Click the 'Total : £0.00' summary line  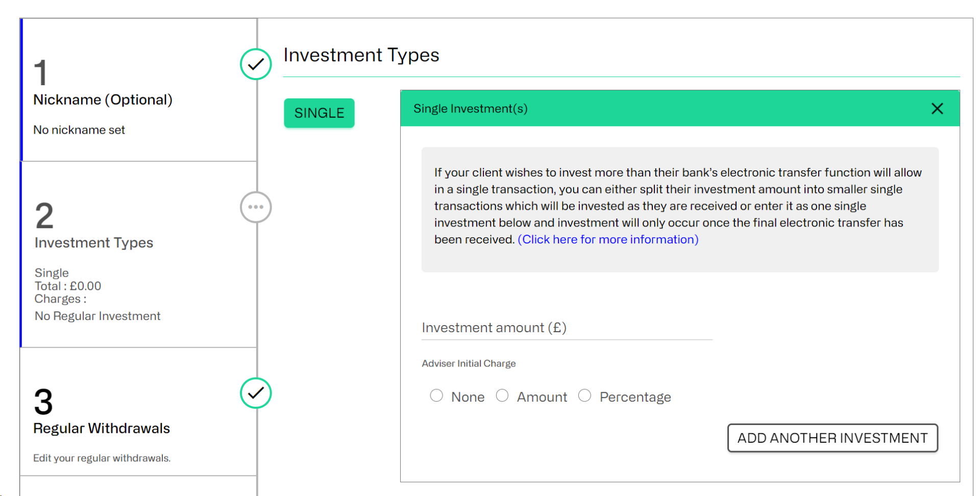tap(68, 286)
